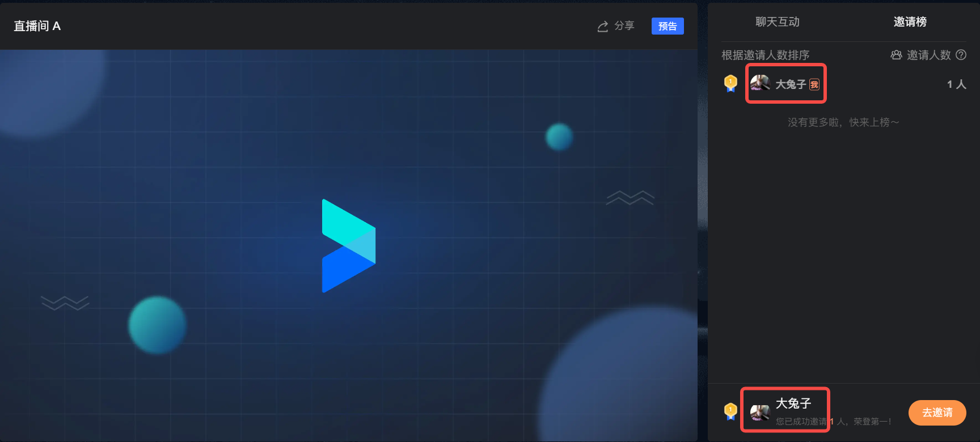Click the orange 去邀请 button

coord(937,413)
